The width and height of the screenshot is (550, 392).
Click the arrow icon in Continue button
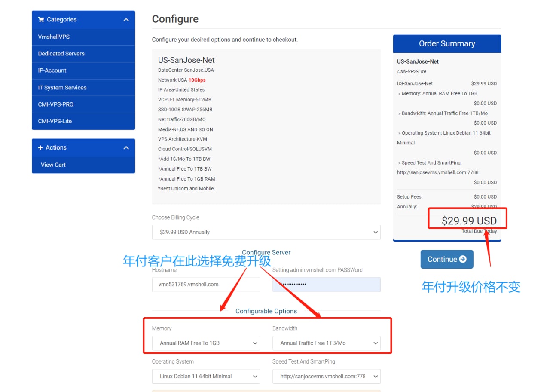463,259
